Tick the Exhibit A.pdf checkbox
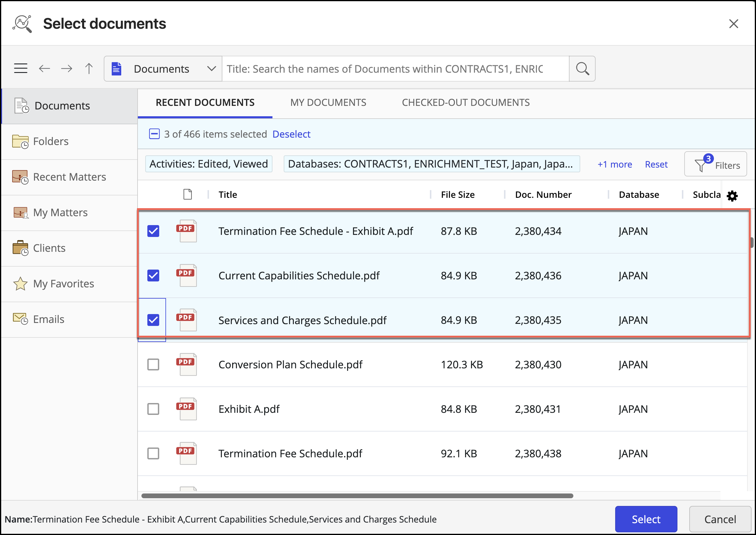 coord(153,409)
